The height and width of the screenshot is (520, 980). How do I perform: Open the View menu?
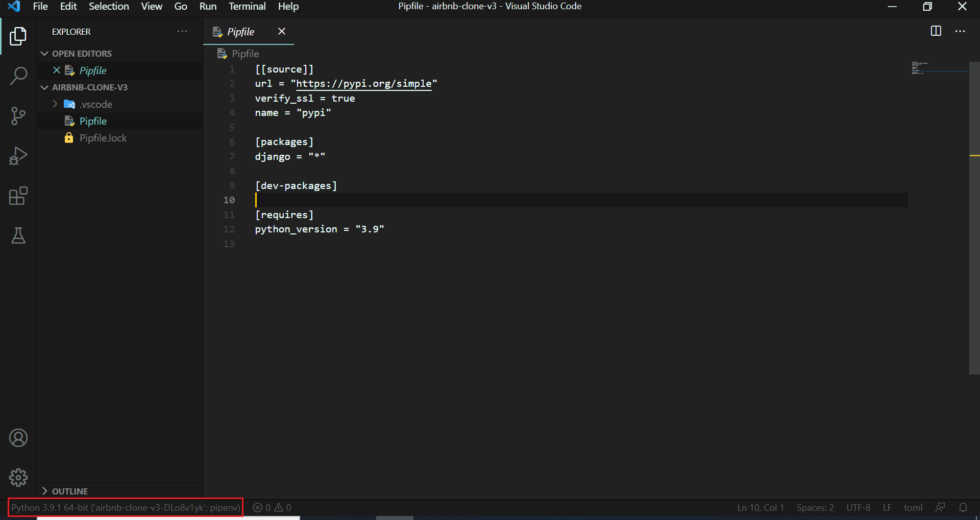click(x=152, y=6)
